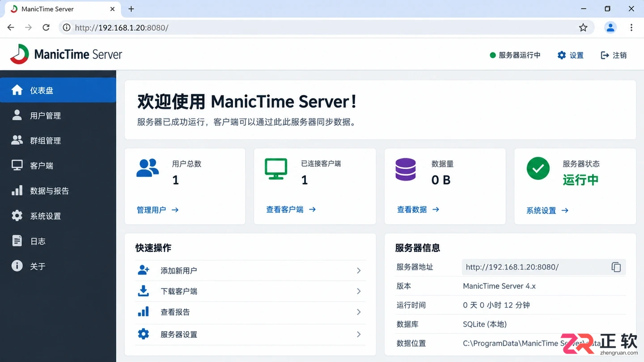Click the site info icon in address bar
644x362 pixels.
point(67,28)
